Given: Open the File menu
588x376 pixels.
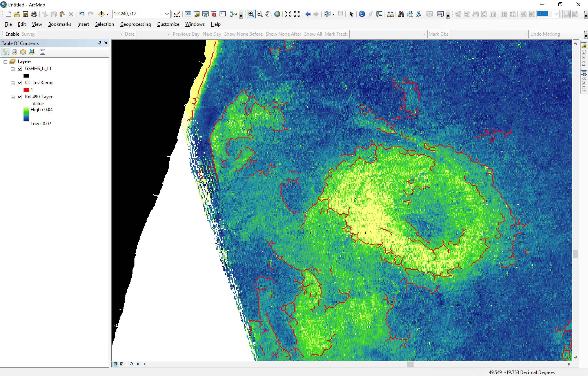Looking at the screenshot, I should point(8,24).
